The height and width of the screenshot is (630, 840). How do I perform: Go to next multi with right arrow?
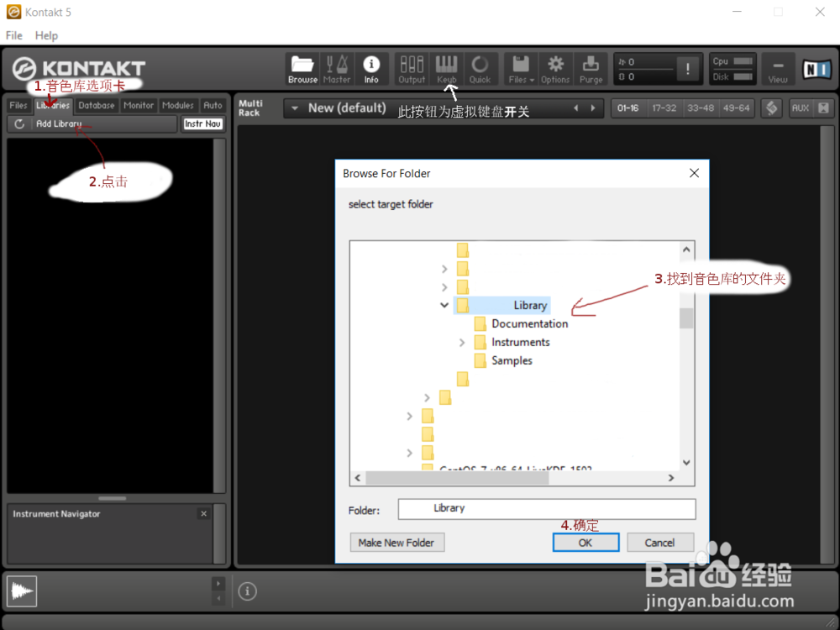tap(593, 108)
